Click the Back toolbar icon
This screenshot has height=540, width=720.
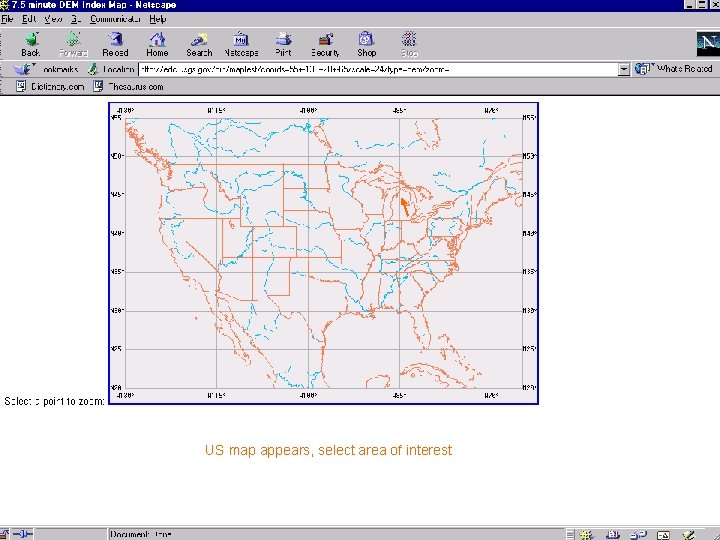31,39
